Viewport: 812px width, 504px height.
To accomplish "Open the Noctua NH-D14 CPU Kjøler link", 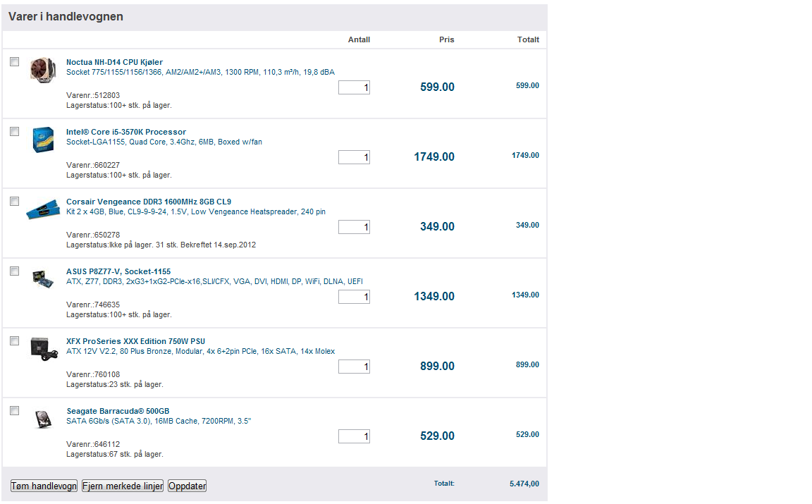I will point(114,62).
